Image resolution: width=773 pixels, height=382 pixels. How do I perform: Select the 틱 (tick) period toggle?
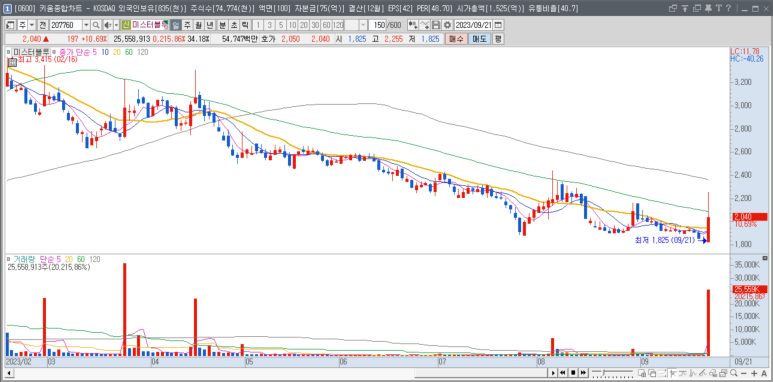[245, 25]
